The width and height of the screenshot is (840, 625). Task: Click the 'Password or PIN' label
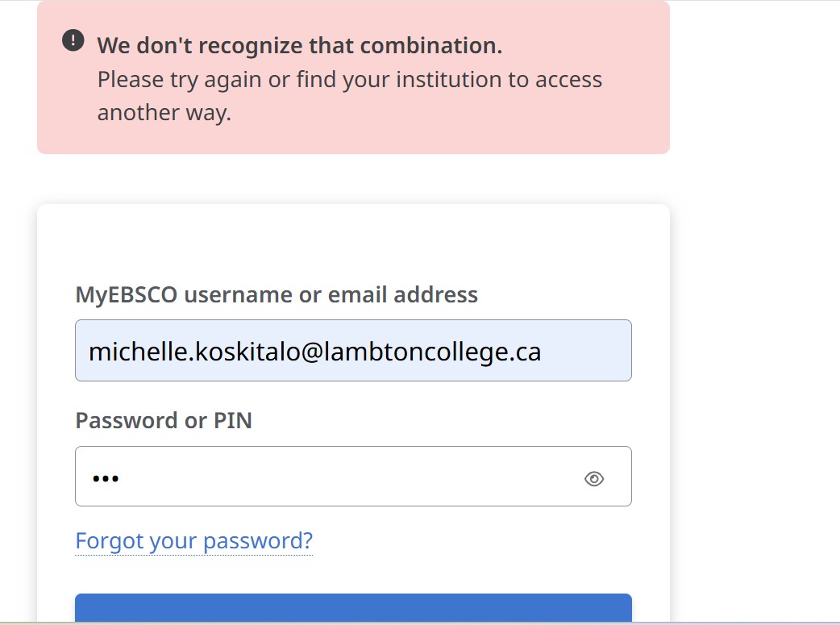click(x=164, y=421)
